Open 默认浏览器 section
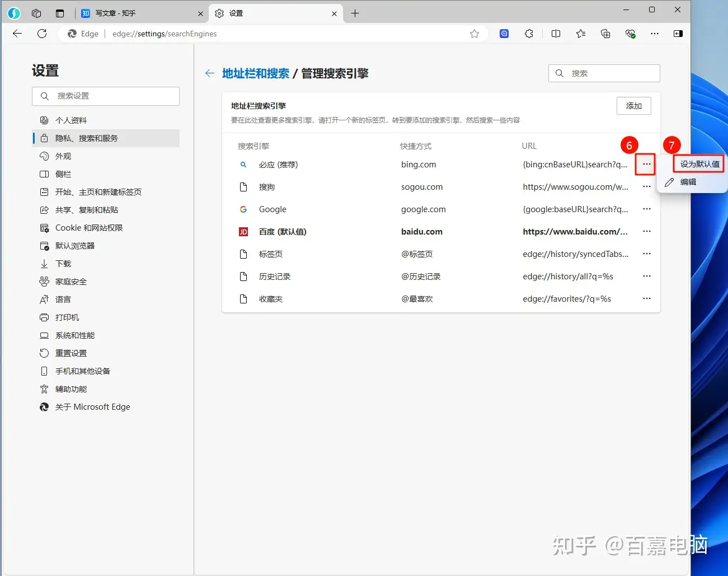 [x=106, y=246]
